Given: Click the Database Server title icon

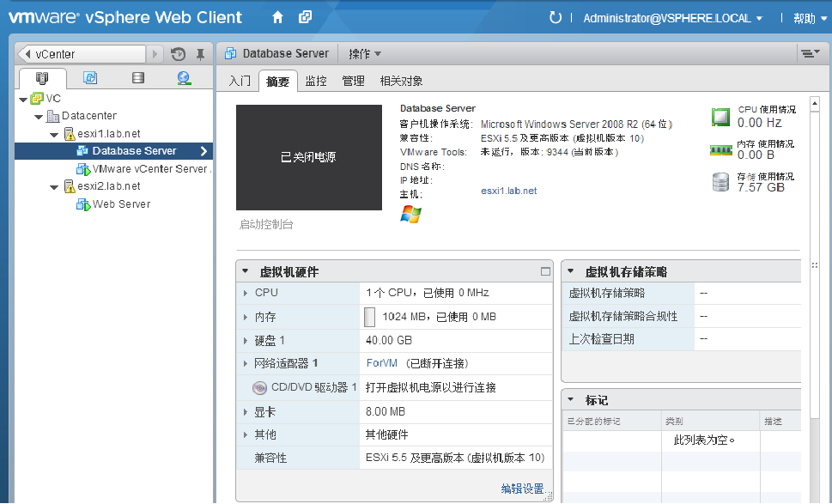Looking at the screenshot, I should coord(231,53).
